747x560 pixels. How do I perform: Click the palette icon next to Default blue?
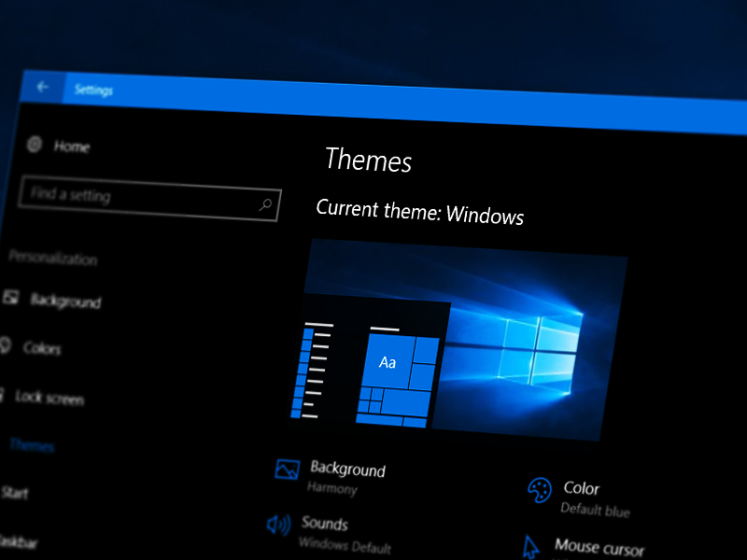coord(539,489)
